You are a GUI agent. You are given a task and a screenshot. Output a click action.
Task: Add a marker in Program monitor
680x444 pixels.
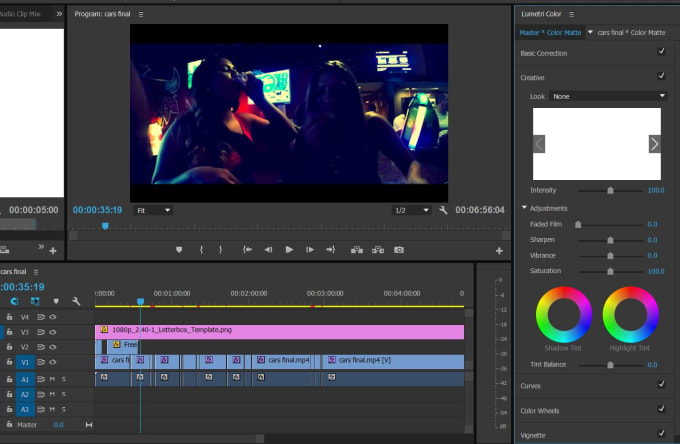(x=179, y=250)
